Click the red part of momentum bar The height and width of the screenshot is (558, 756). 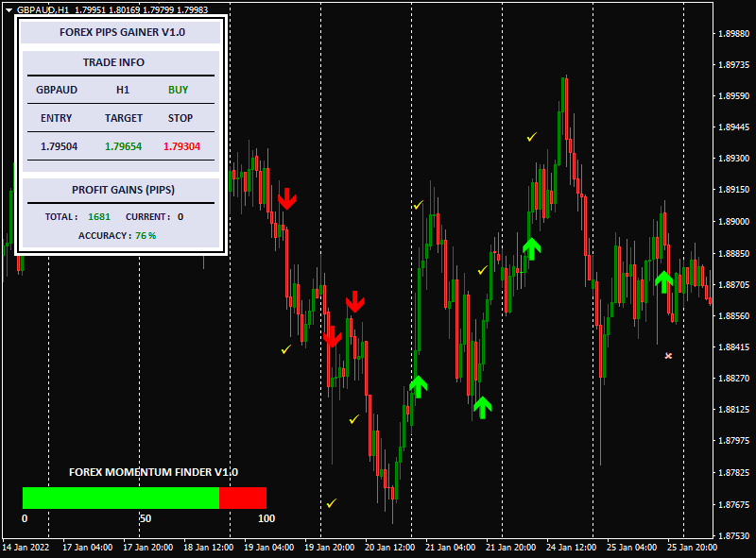243,498
